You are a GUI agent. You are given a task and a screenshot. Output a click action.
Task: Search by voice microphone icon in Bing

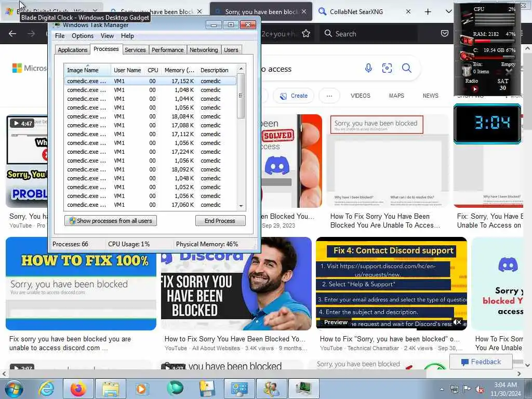coord(368,68)
